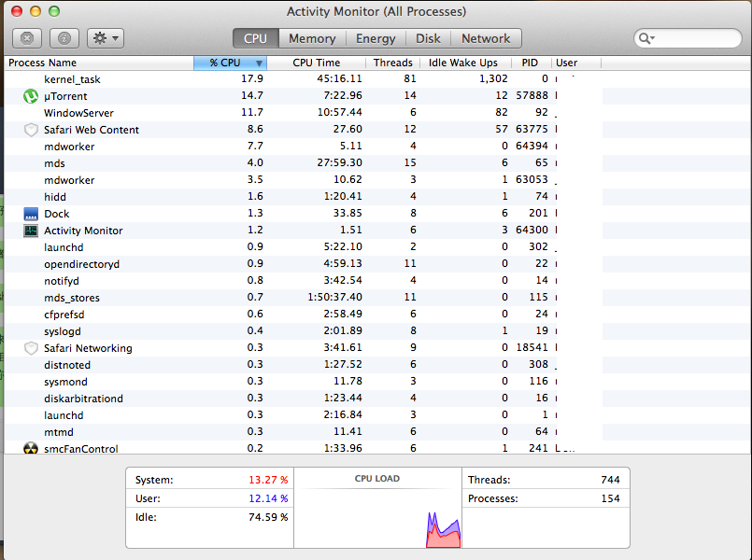Click the User CPU value 12.14 %
Image resolution: width=752 pixels, height=560 pixels.
click(x=268, y=498)
